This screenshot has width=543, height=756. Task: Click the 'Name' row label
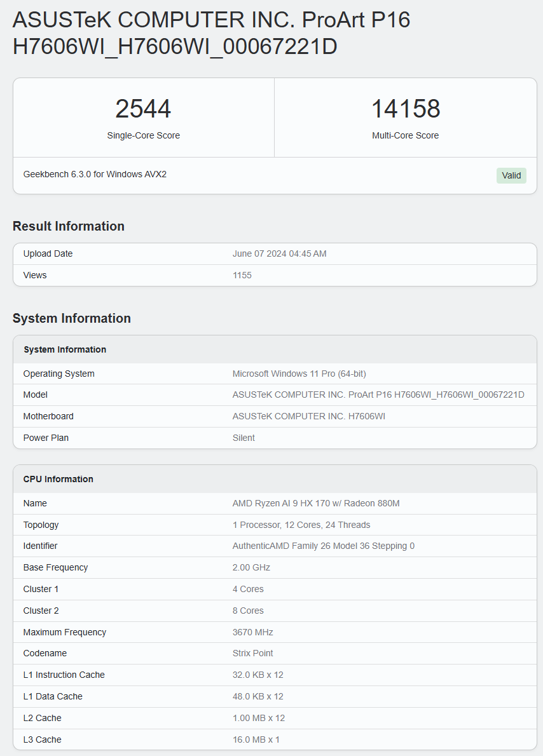35,503
